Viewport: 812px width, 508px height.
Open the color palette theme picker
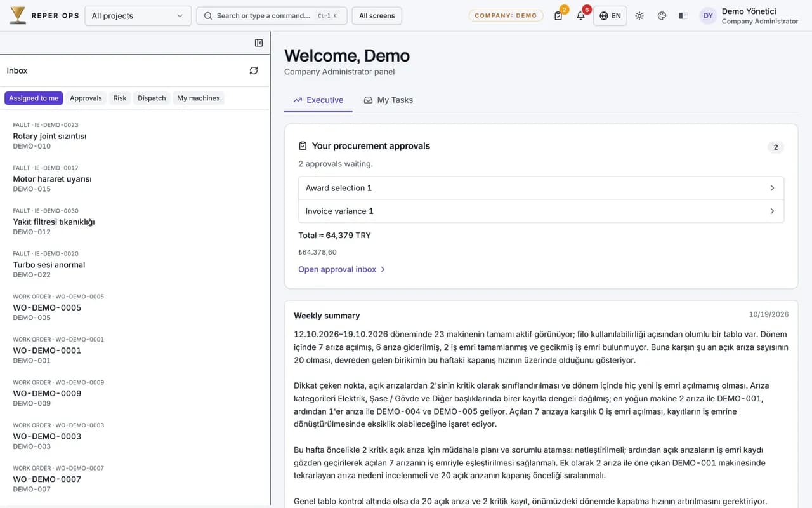click(x=662, y=16)
